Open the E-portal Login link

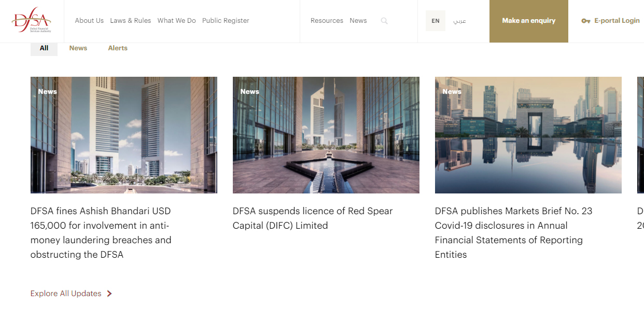pos(617,21)
